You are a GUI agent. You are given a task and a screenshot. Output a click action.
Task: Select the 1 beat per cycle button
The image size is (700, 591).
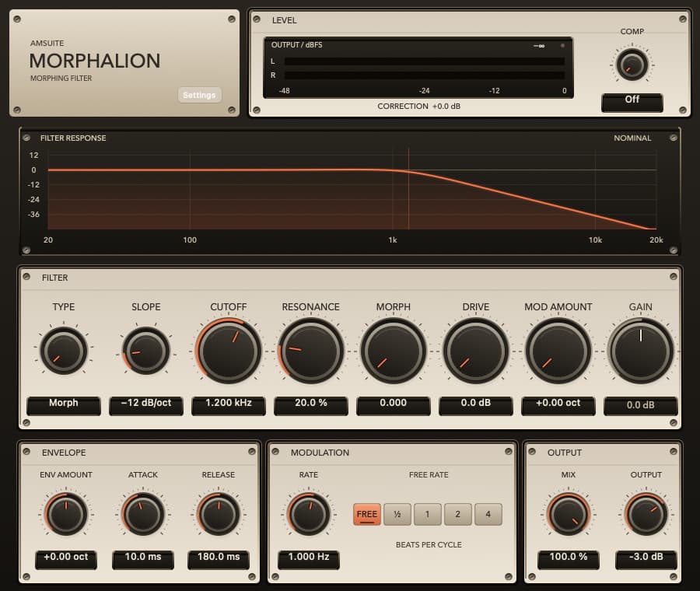point(428,514)
